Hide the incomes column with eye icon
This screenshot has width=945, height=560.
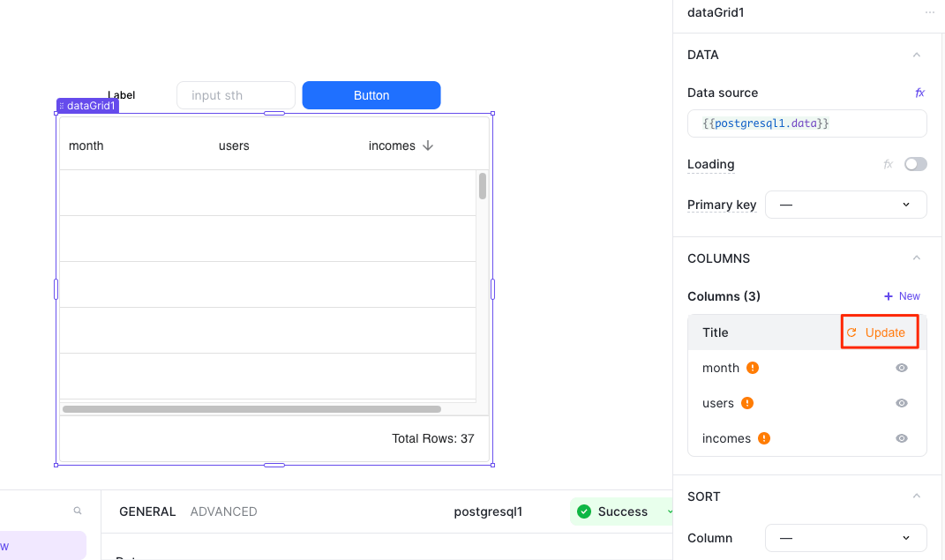coord(902,438)
